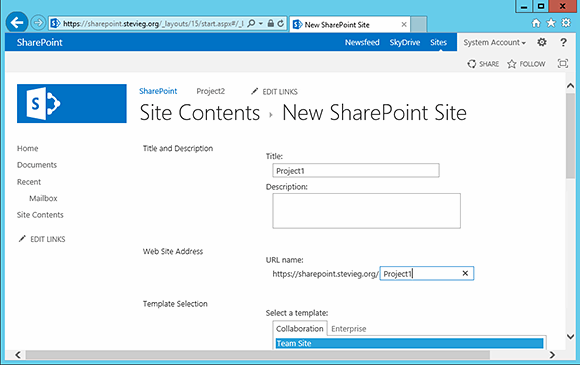Click vertical scrollbar down arrow
The image size is (580, 365).
(x=570, y=337)
